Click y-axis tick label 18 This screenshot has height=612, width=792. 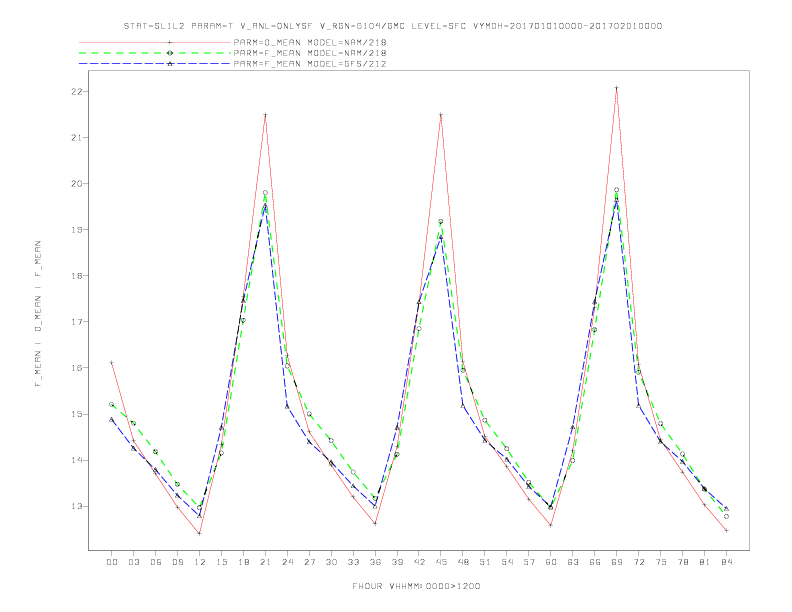[76, 276]
